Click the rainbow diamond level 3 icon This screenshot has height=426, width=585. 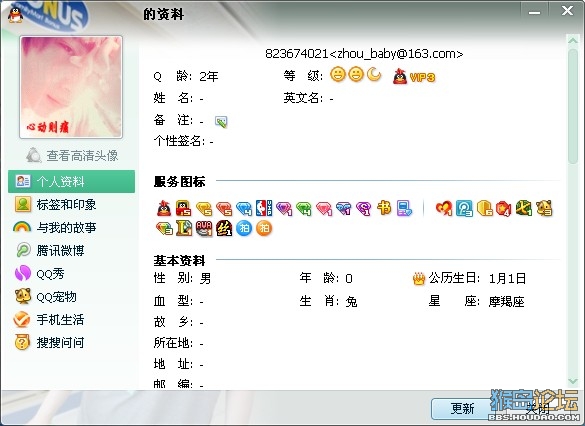coord(164,228)
